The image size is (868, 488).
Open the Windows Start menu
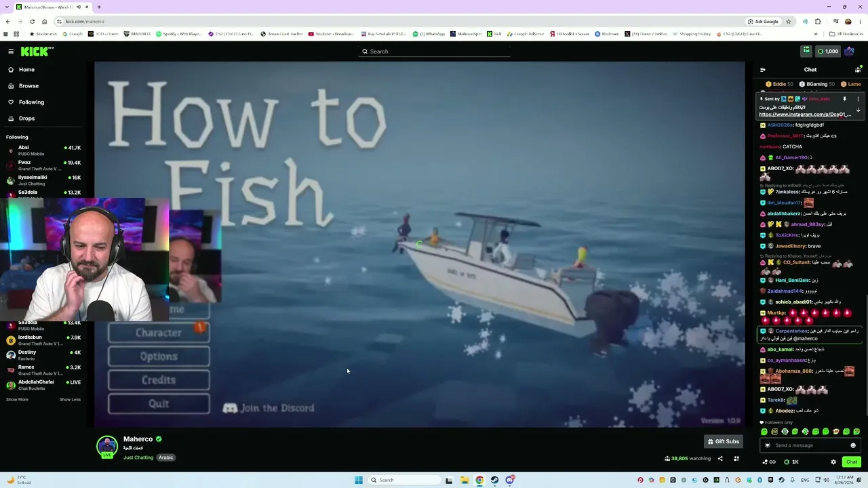pos(359,481)
